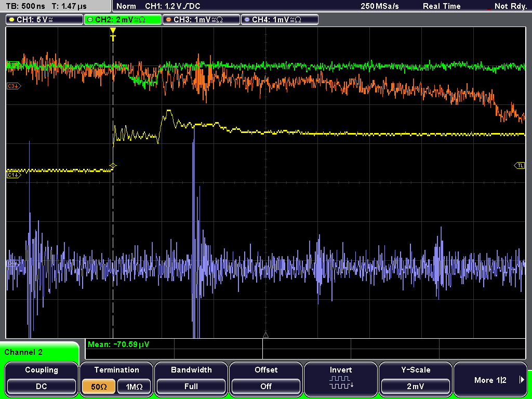Select the CH2: 2 mV channel tab
Image resolution: width=532 pixels, height=399 pixels.
123,20
